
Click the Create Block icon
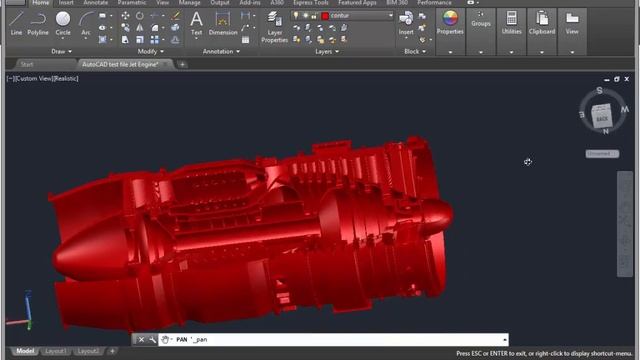(422, 16)
